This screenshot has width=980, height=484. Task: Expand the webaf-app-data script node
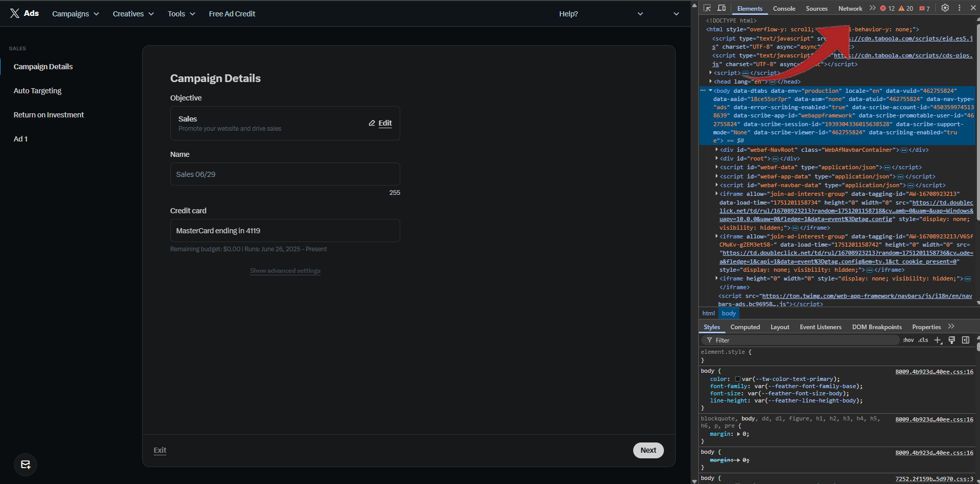(x=717, y=176)
